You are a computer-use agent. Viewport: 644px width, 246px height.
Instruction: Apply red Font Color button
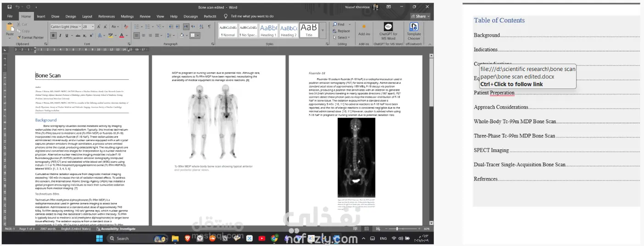pos(122,35)
